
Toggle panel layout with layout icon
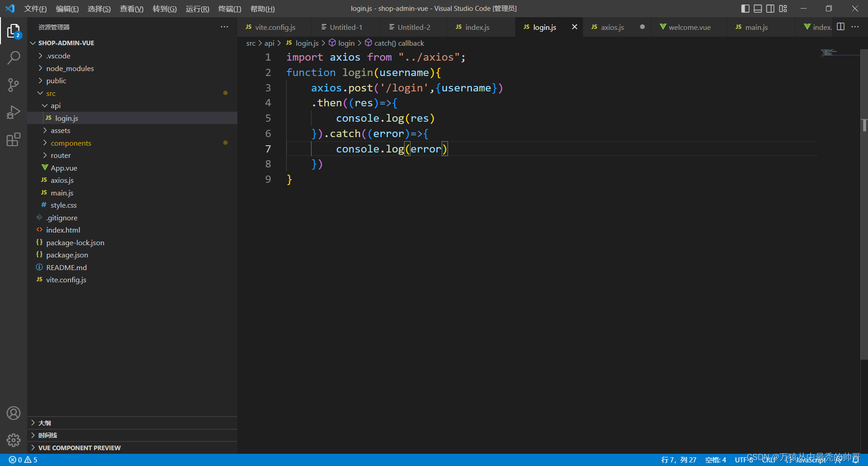point(783,8)
